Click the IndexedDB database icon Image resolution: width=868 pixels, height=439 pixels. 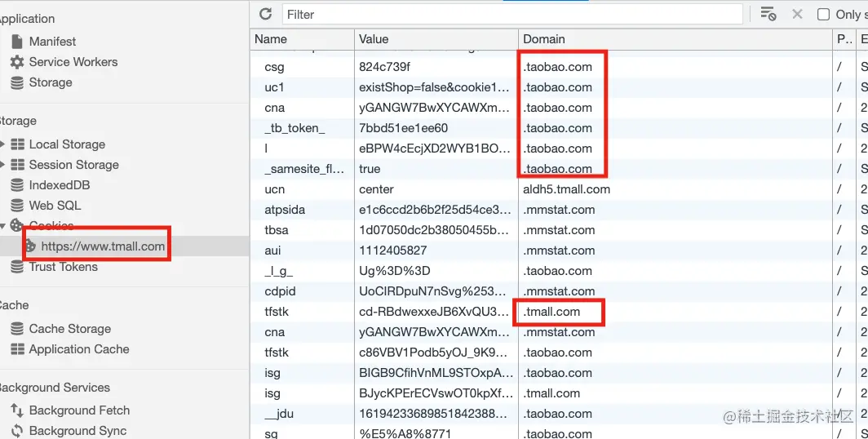click(17, 185)
